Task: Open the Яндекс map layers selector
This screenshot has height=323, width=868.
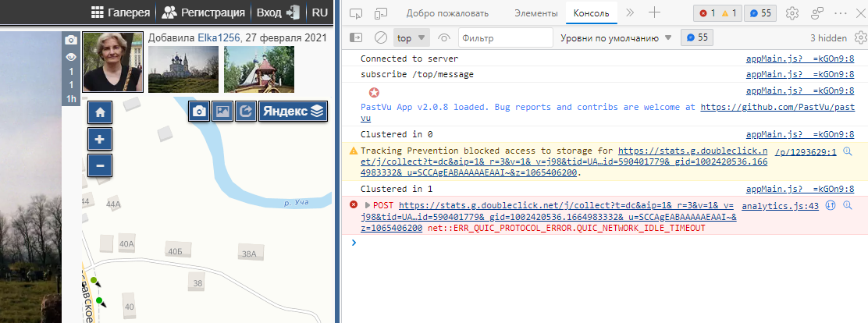Action: pos(293,111)
